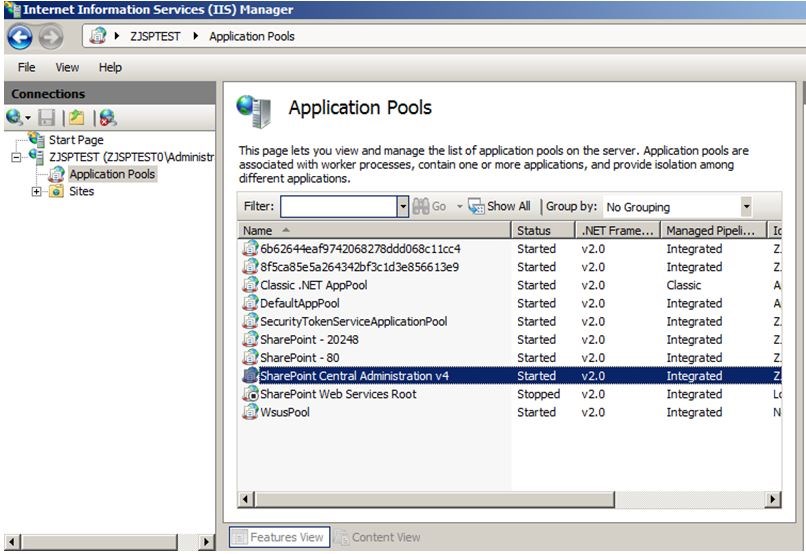The width and height of the screenshot is (806, 554).
Task: Open the Create New Connection dropdown arrow
Action: click(x=28, y=118)
